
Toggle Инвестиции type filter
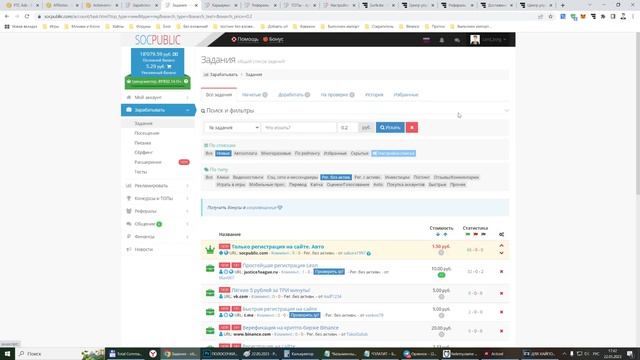pos(397,178)
